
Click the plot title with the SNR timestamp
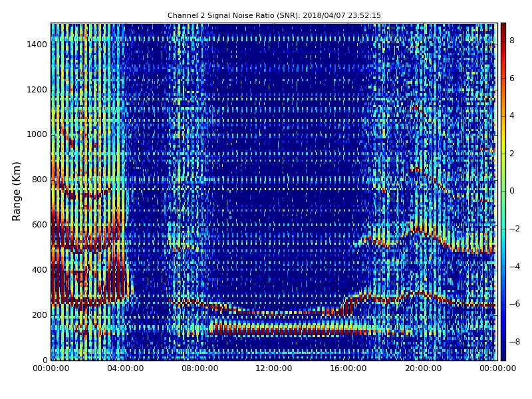[x=274, y=15]
